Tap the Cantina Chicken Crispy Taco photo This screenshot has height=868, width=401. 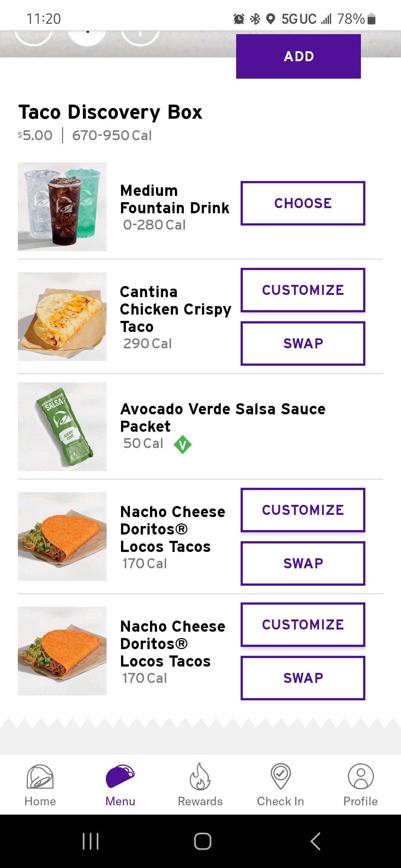pyautogui.click(x=62, y=316)
